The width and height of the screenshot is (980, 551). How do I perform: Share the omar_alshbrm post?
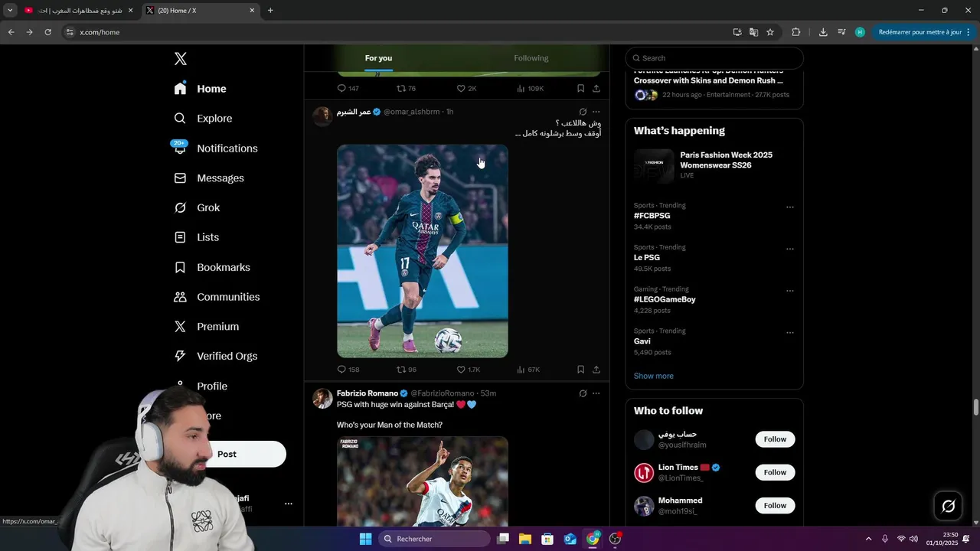(x=596, y=370)
